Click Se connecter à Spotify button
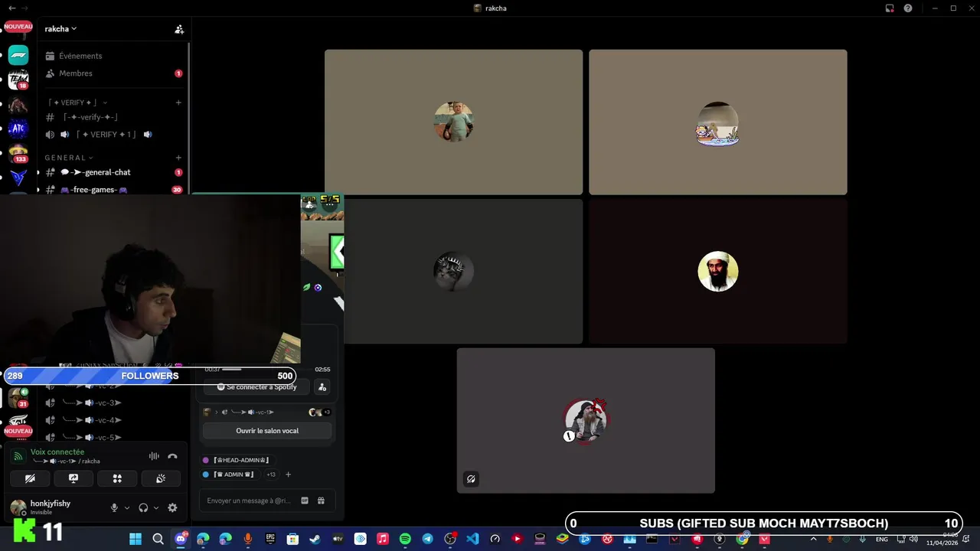Viewport: 980px width, 551px height. coord(256,387)
